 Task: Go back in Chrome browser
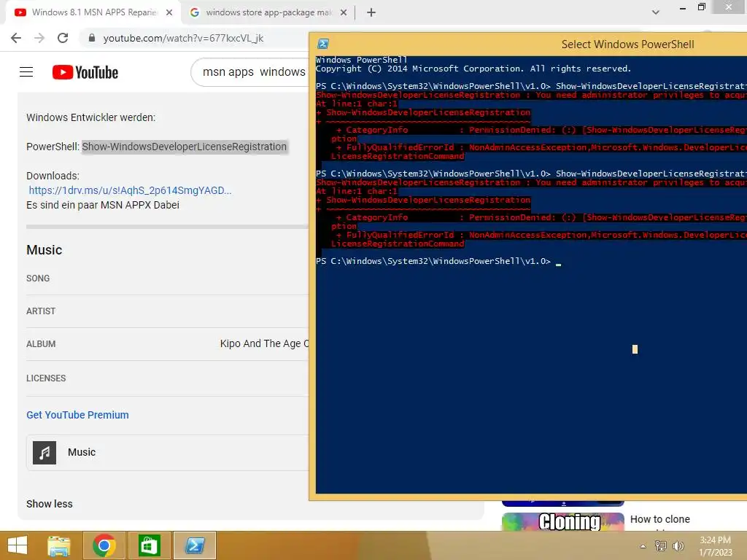[x=16, y=38]
